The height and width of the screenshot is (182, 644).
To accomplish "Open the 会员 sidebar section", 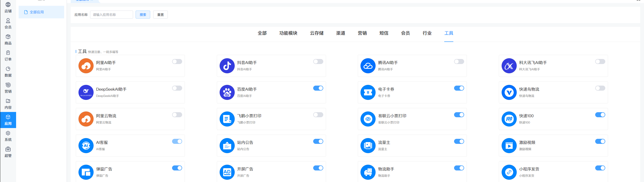I will coord(8,24).
